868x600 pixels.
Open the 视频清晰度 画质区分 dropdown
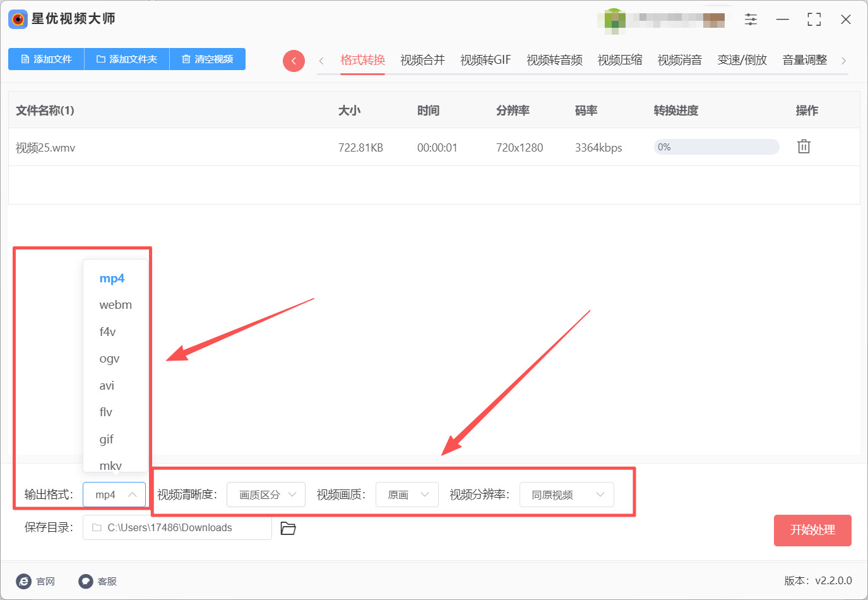point(266,495)
